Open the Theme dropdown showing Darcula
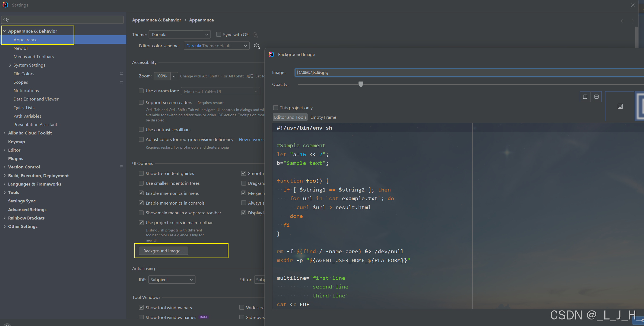Image resolution: width=644 pixels, height=326 pixels. tap(179, 35)
